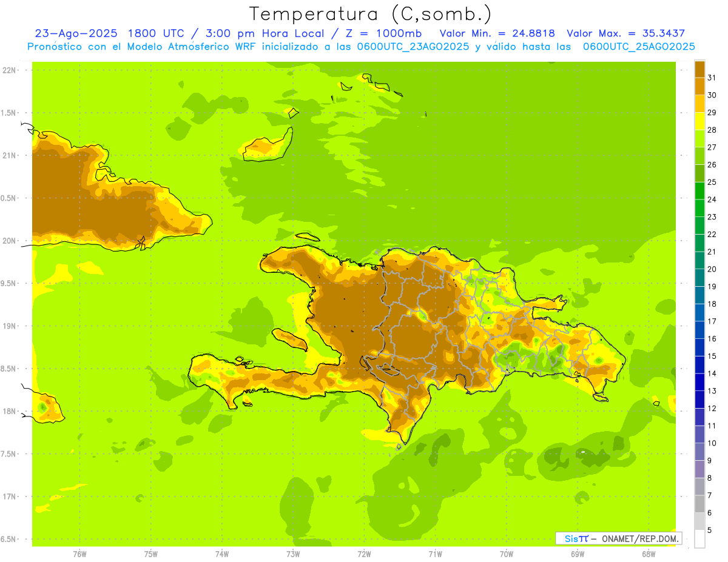Click the '69W' longitude label
728x562 pixels.
(578, 554)
